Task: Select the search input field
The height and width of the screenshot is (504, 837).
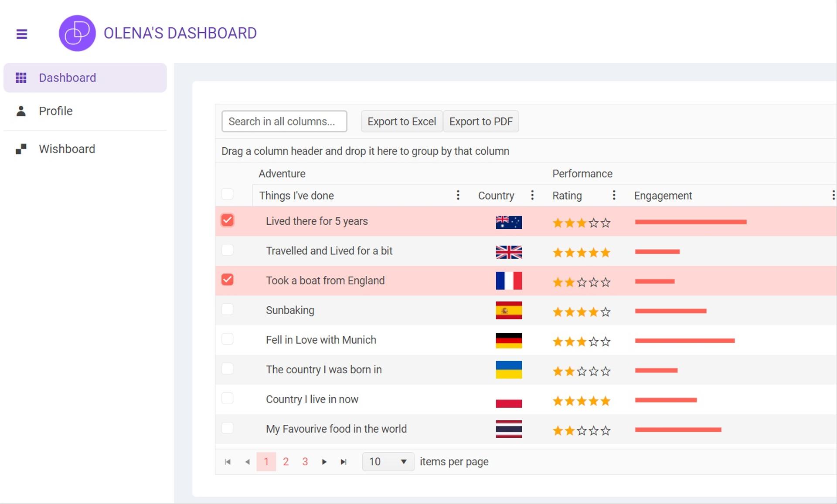Action: tap(284, 121)
